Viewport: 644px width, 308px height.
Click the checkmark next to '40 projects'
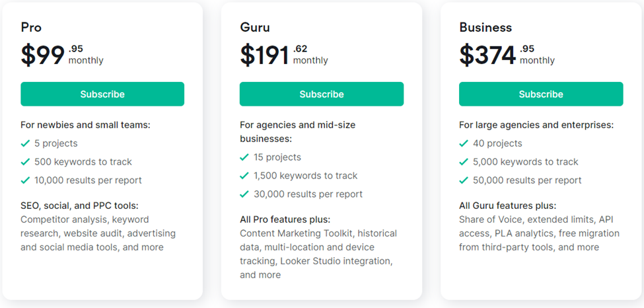click(464, 143)
